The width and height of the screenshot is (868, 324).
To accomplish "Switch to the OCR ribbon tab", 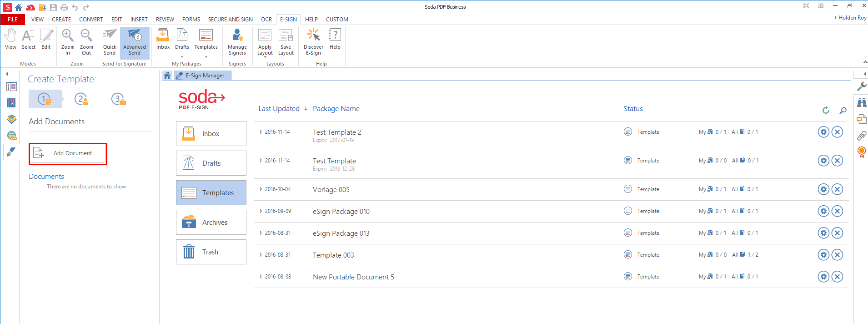I will coord(266,20).
